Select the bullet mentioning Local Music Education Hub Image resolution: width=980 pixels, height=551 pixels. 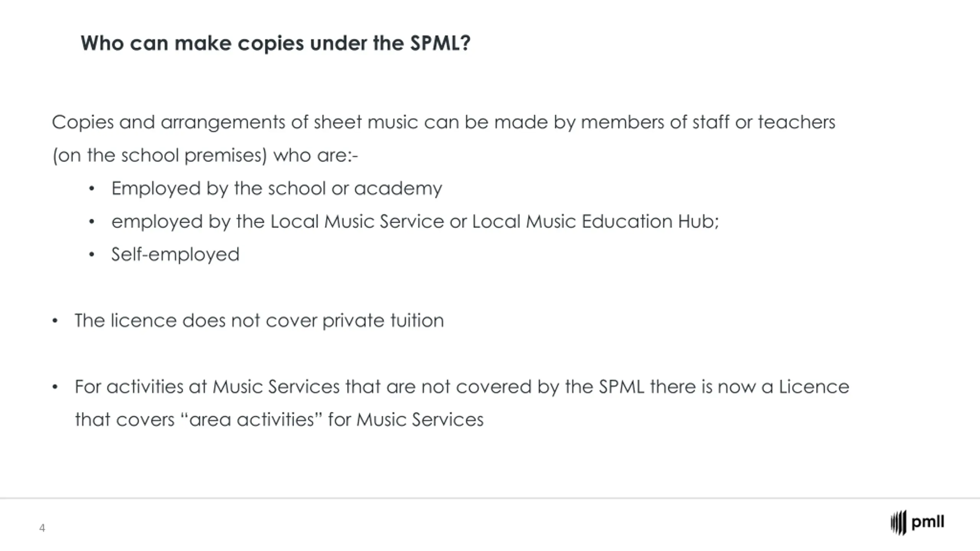coord(415,222)
